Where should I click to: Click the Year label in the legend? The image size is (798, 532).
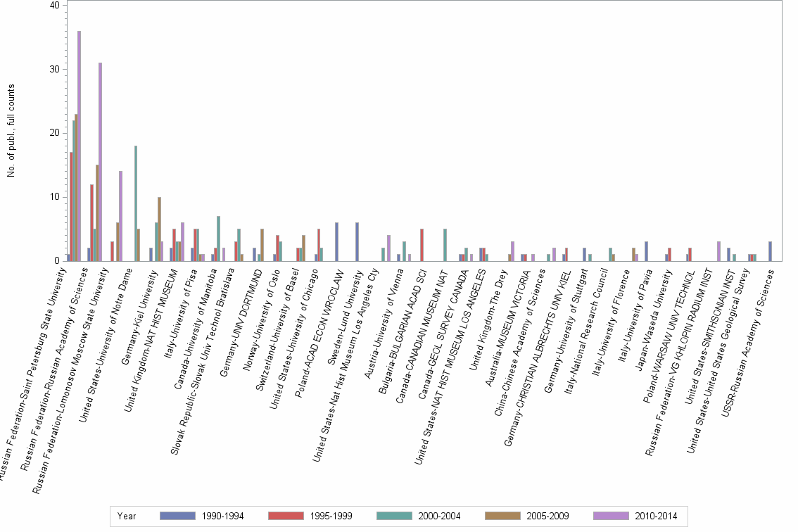(x=127, y=516)
